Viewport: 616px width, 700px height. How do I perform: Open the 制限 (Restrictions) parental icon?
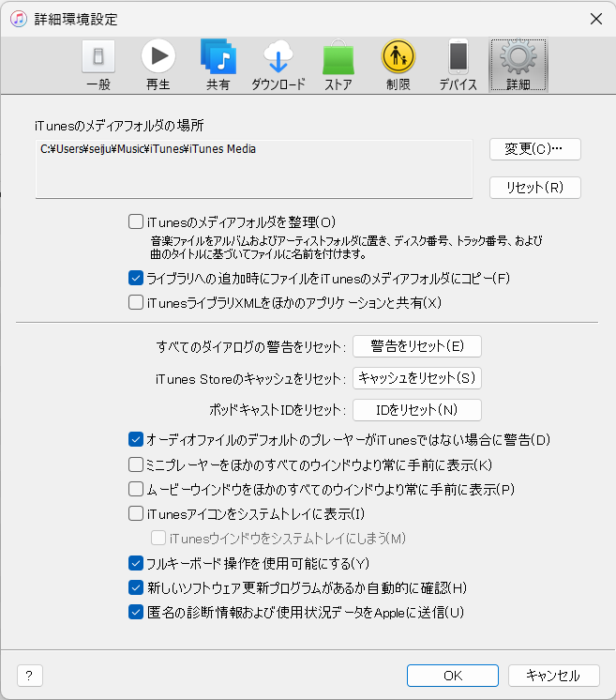tap(398, 65)
